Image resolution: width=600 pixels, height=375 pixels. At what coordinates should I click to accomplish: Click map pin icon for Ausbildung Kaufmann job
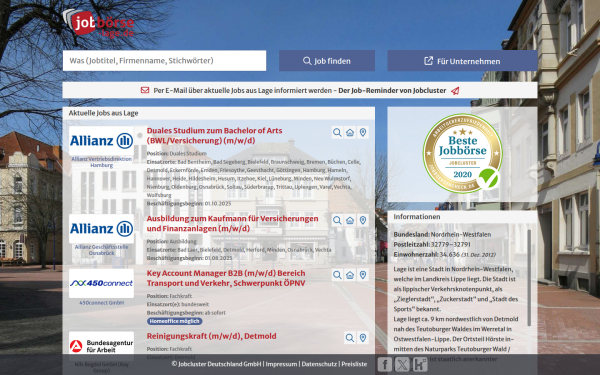click(x=363, y=220)
